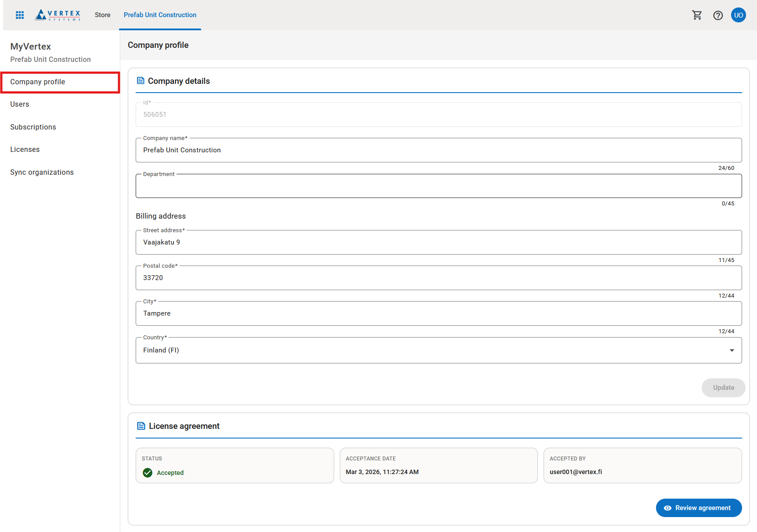Click the acceptance date Mar 3, 2026
The image size is (757, 532).
(382, 472)
